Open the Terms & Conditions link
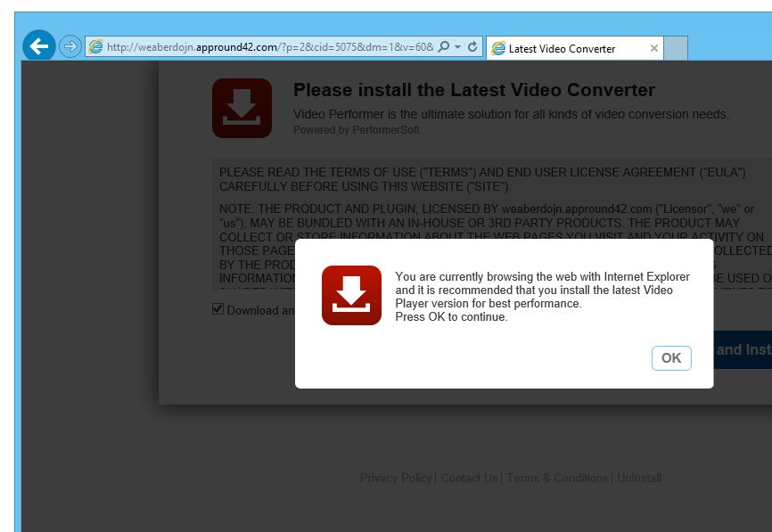The width and height of the screenshot is (772, 532). click(556, 478)
